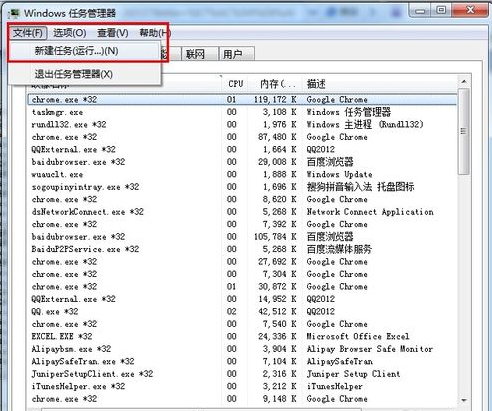Sort by the 描述 column header
The height and width of the screenshot is (411, 492).
point(316,84)
